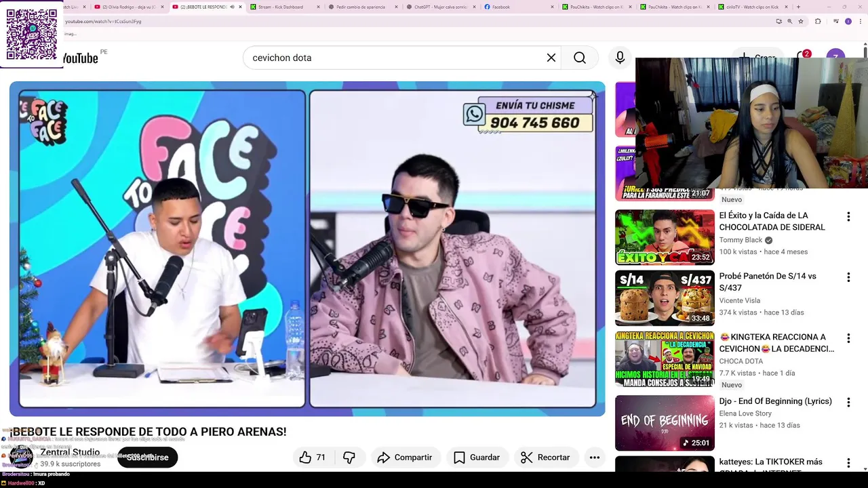The height and width of the screenshot is (488, 868).
Task: Open Djo - End Of Beginning (Lyrics) title
Action: (x=776, y=401)
